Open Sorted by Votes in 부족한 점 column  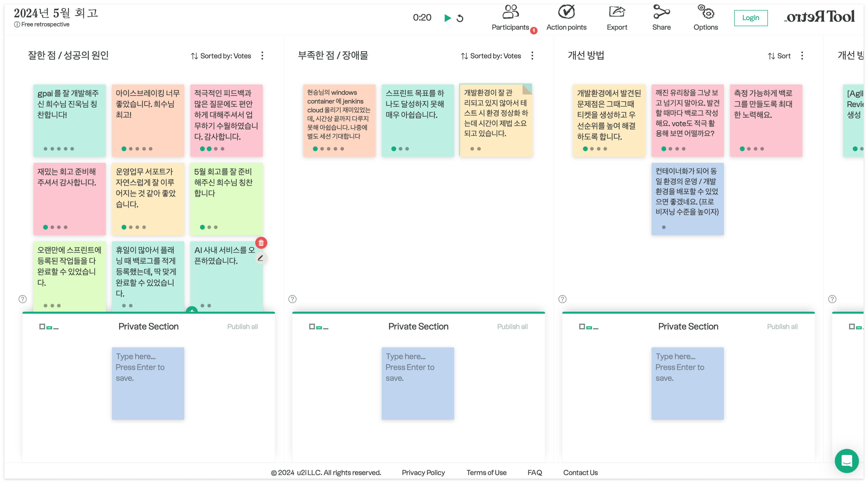coord(491,56)
